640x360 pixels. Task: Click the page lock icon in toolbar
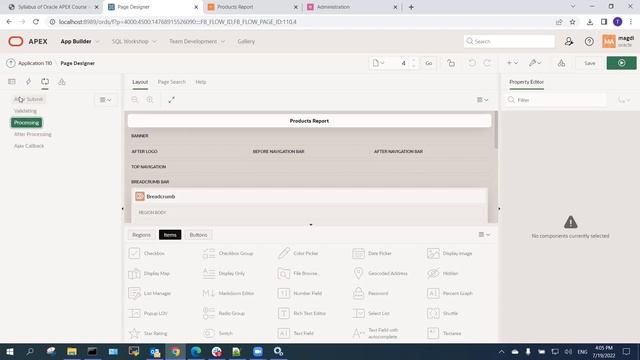tap(451, 63)
